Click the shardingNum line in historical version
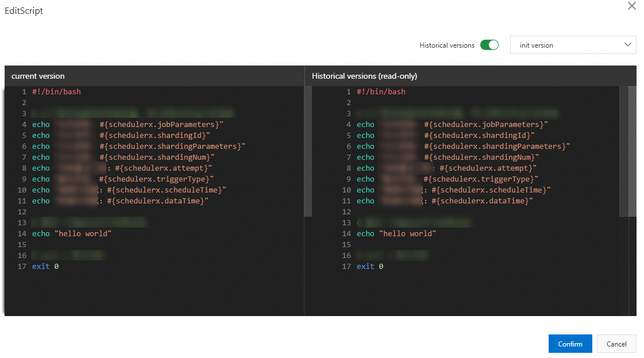The image size is (644, 358). [448, 157]
